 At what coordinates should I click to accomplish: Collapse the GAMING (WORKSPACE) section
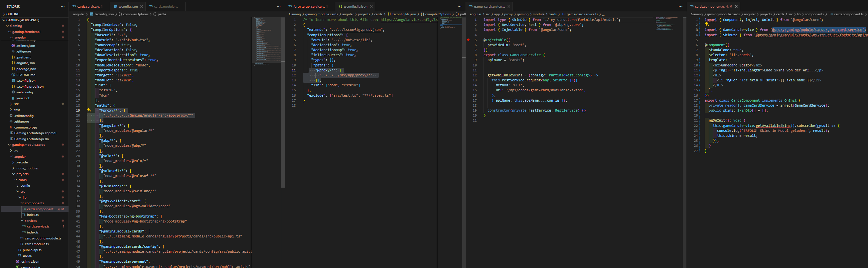(x=22, y=20)
